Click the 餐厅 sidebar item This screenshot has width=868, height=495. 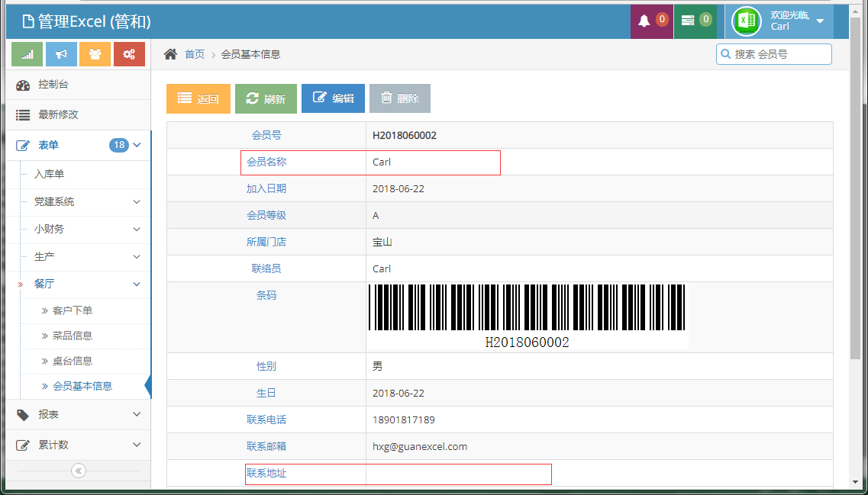click(44, 284)
